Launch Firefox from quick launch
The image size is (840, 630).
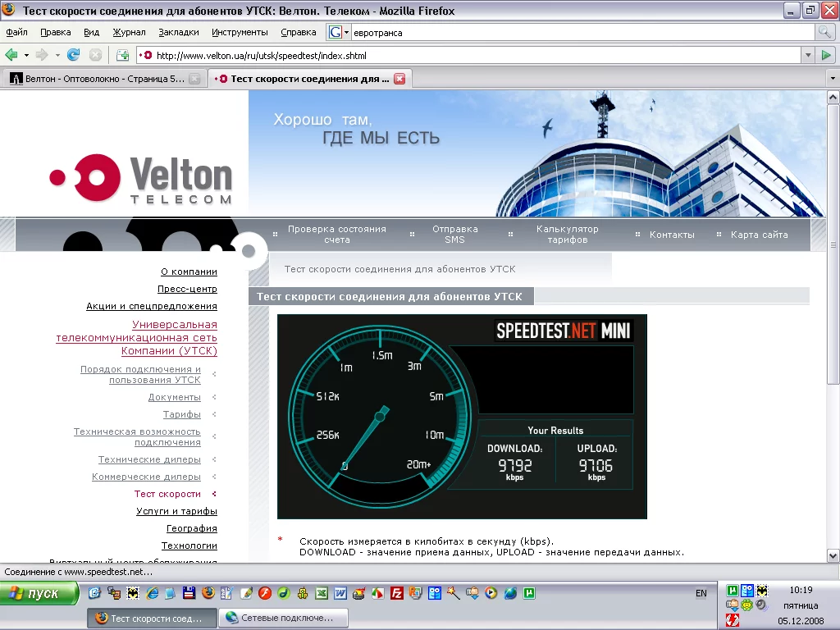[x=208, y=593]
